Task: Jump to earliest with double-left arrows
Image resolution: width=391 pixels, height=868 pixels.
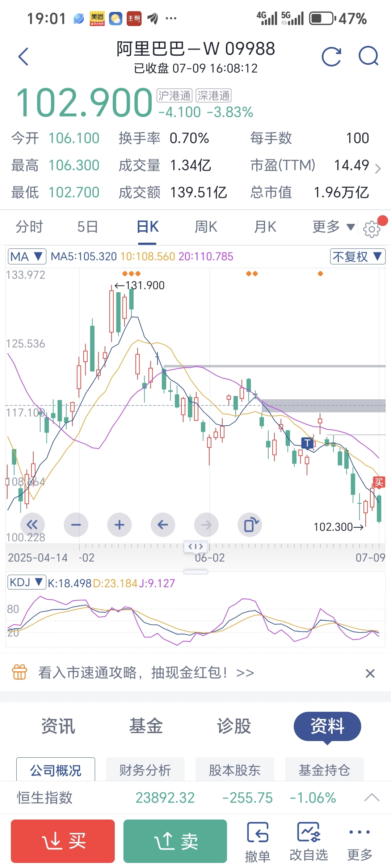Action: click(x=32, y=524)
